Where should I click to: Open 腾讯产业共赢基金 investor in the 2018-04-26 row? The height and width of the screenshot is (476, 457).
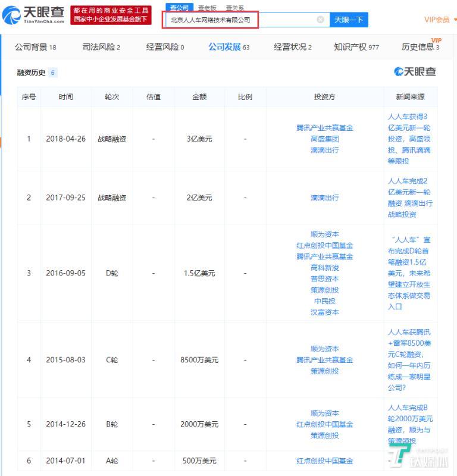(325, 128)
